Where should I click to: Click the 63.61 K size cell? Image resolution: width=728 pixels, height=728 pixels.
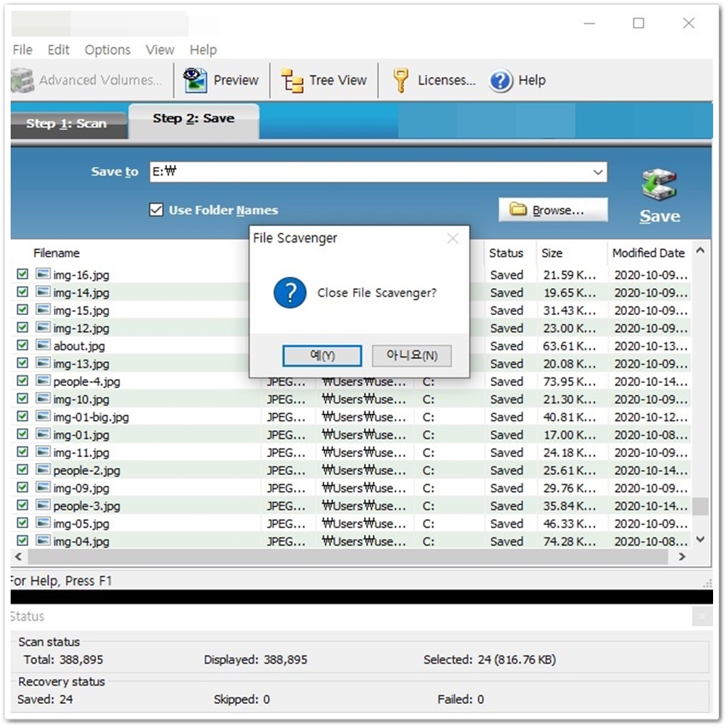click(x=569, y=346)
